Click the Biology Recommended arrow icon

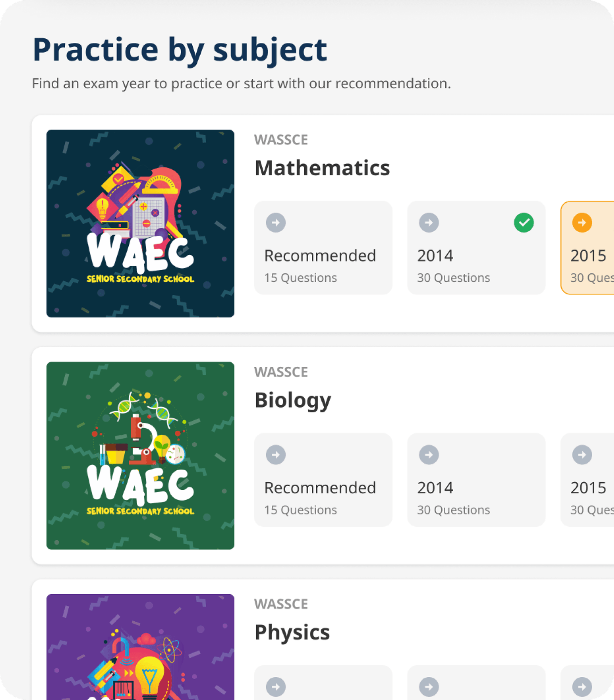(276, 455)
